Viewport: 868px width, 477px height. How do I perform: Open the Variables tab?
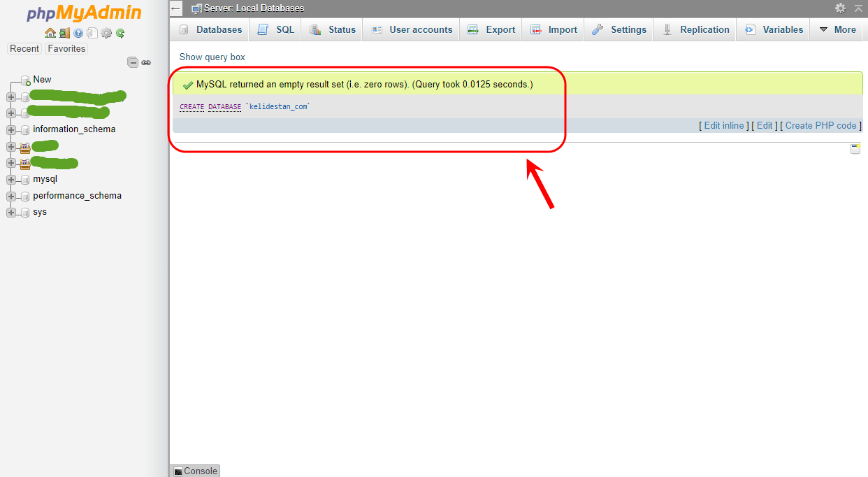(774, 29)
